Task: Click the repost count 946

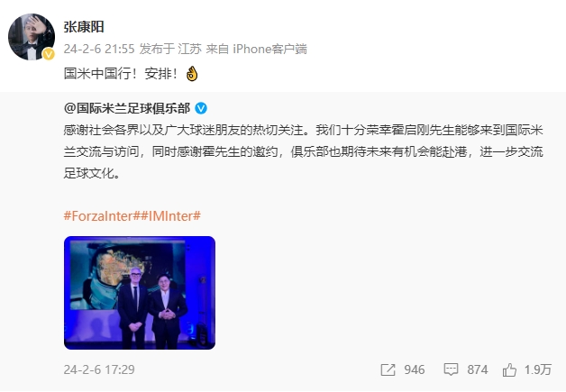Action: tap(414, 369)
